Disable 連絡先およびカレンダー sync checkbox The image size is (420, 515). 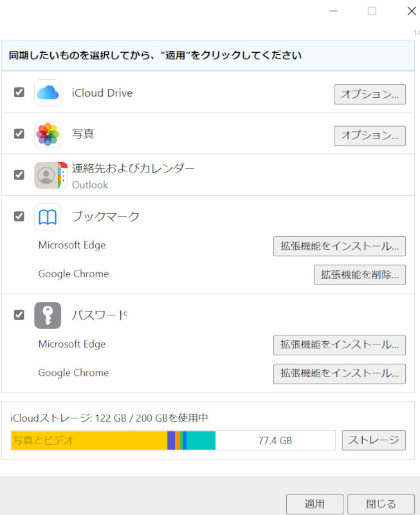pyautogui.click(x=19, y=174)
